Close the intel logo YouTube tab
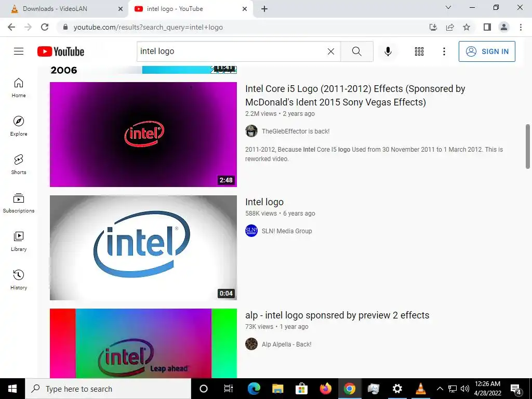The width and height of the screenshot is (532, 399). coord(245,9)
